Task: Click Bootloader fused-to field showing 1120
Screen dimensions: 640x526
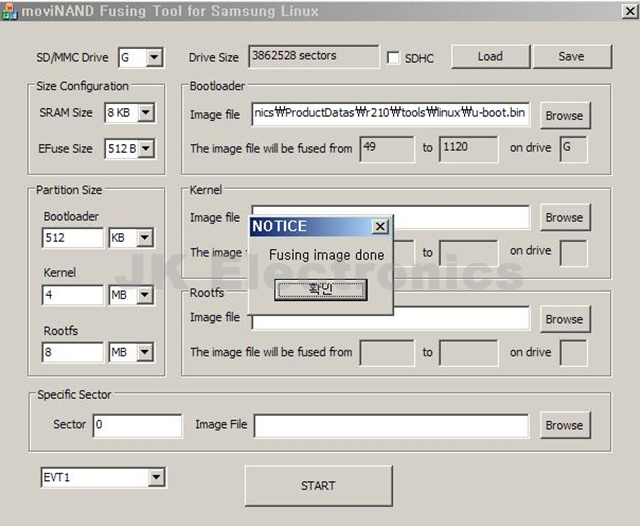Action: click(x=469, y=149)
